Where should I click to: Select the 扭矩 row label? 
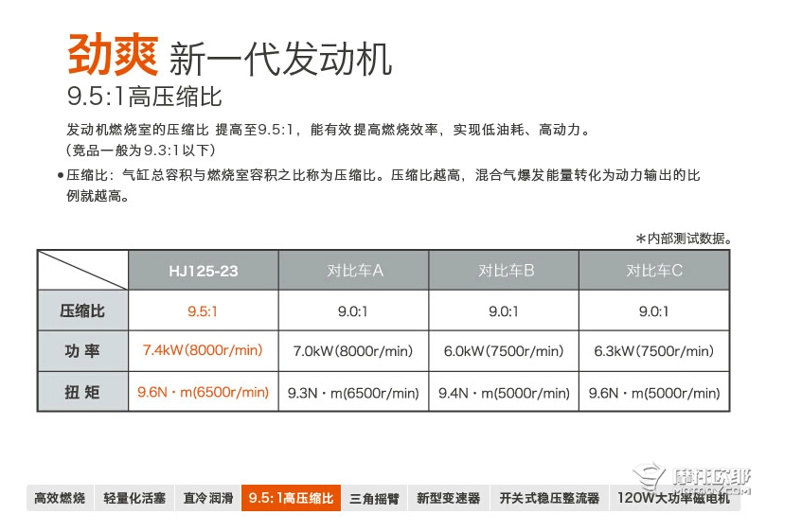(82, 392)
